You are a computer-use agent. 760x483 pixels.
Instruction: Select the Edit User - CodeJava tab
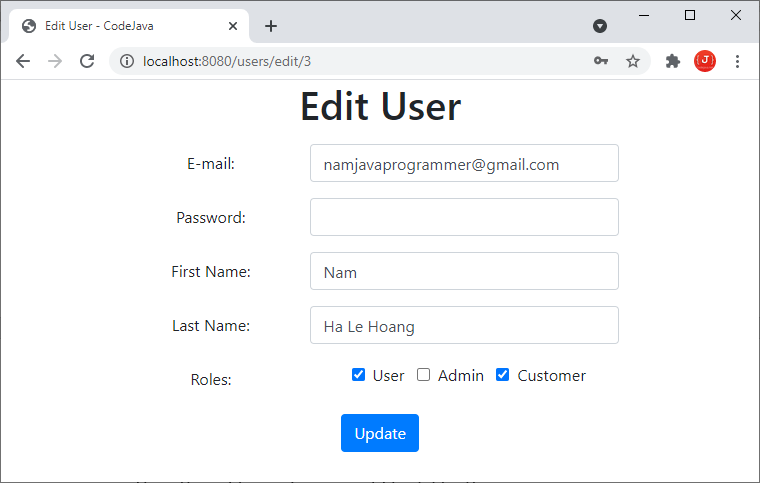coord(129,26)
